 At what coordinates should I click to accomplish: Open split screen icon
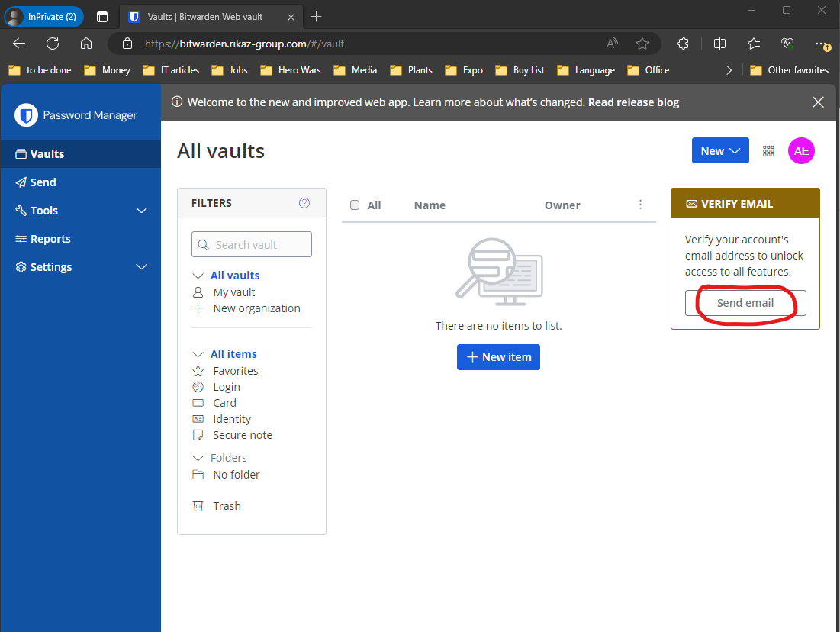720,44
